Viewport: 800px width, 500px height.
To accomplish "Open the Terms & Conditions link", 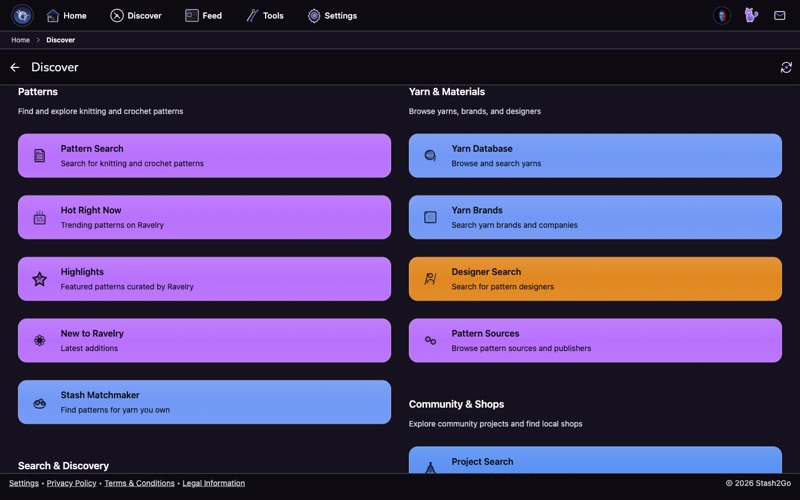I will (x=139, y=483).
